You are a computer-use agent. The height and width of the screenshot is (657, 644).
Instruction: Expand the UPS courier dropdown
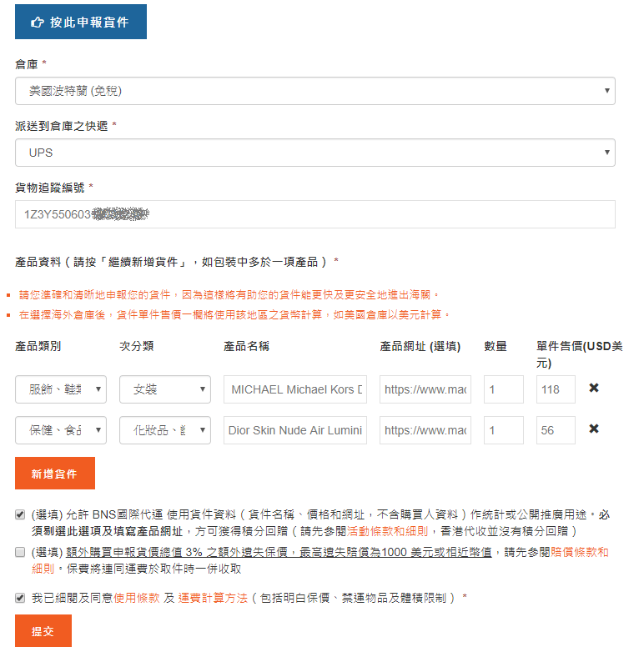(314, 153)
